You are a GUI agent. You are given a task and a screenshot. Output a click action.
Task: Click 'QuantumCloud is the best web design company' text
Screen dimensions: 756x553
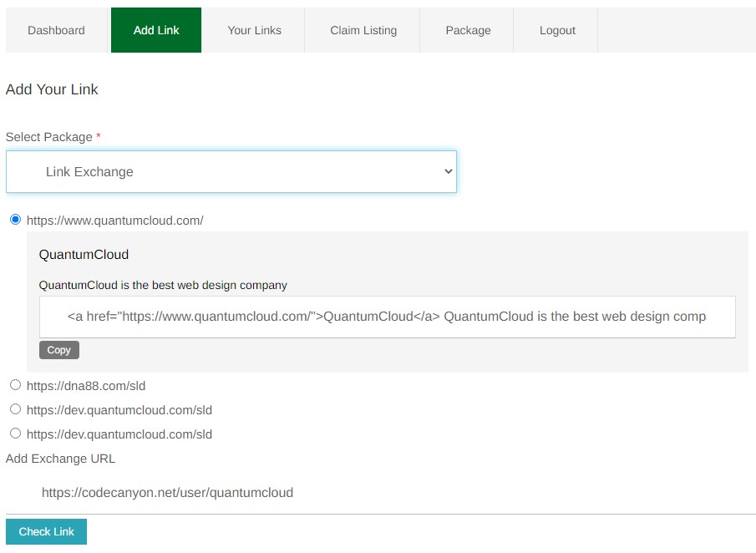(163, 286)
